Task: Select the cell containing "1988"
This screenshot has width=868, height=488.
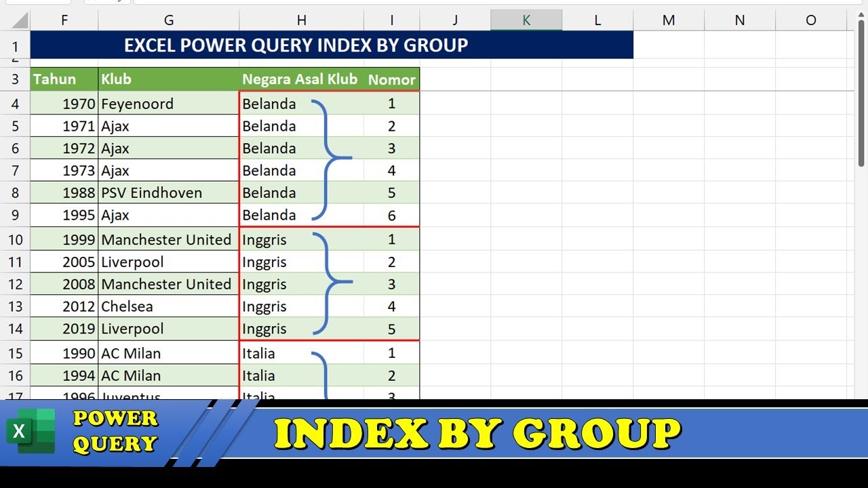Action: point(64,192)
